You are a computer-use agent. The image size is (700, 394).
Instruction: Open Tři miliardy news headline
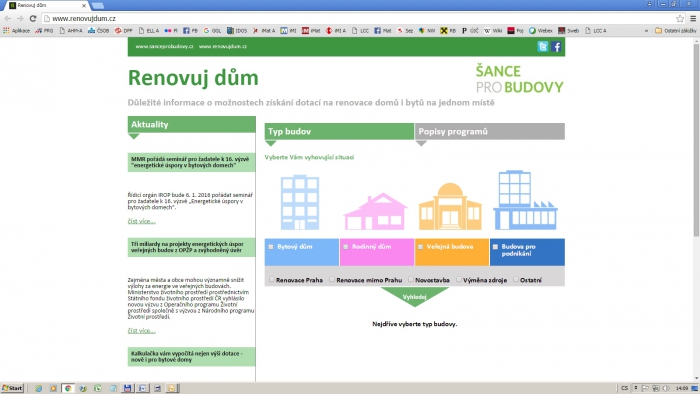coord(192,248)
